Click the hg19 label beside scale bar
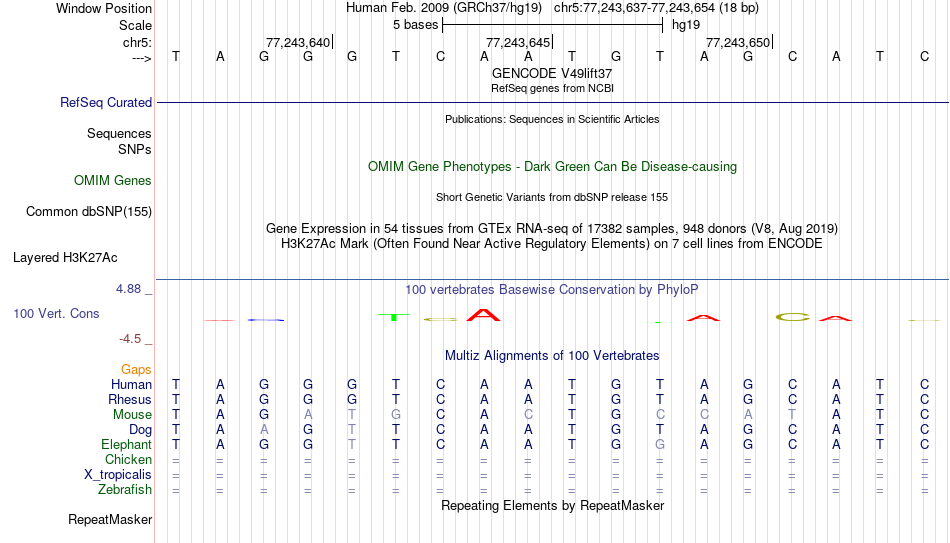This screenshot has height=543, width=950. pos(686,25)
